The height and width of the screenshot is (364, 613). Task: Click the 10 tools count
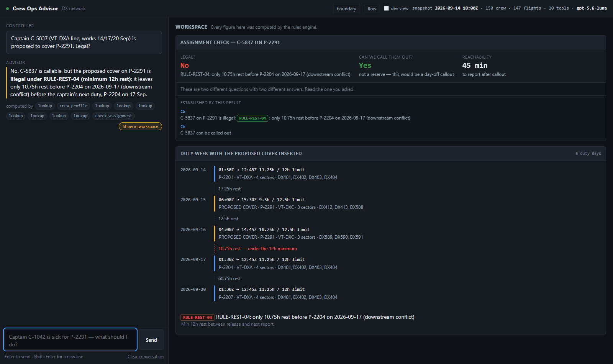pos(559,8)
